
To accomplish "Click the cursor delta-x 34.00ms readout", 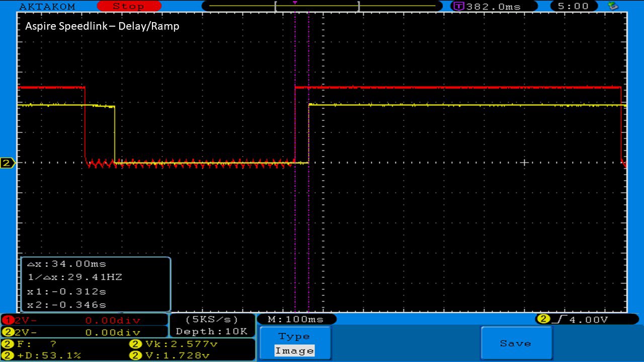I will coord(66,264).
